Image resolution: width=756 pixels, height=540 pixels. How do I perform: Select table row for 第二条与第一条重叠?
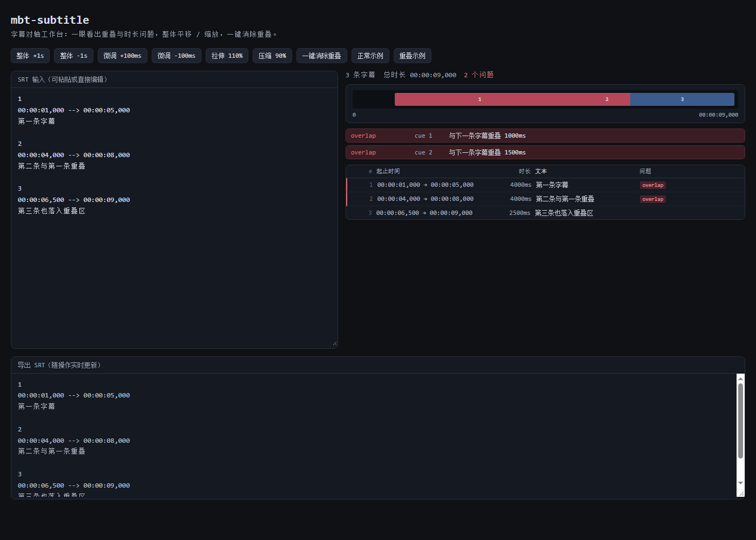(545, 199)
